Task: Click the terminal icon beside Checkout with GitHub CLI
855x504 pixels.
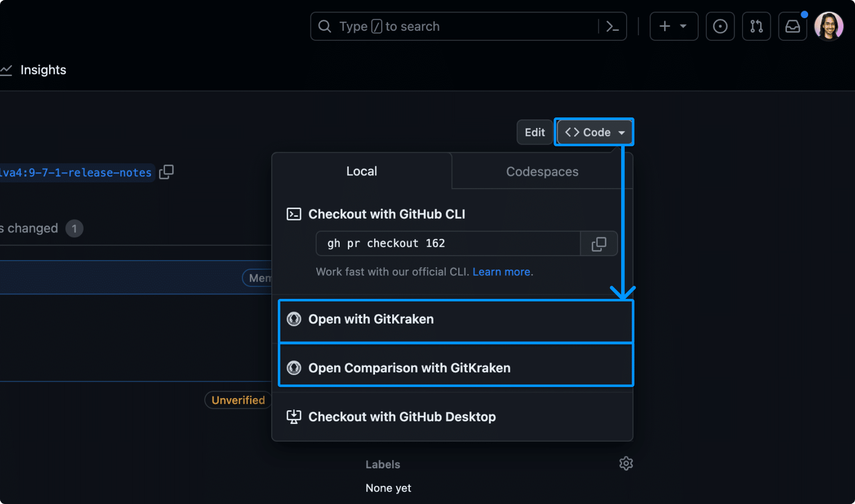Action: pos(294,214)
